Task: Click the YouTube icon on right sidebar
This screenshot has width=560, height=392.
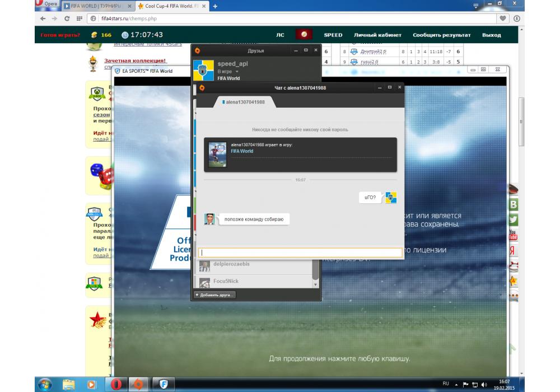Action: point(512,235)
